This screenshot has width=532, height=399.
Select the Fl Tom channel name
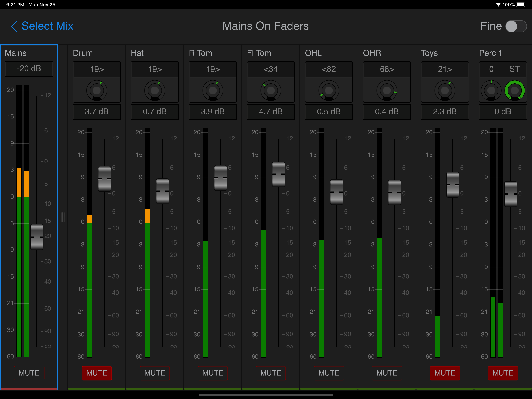coord(259,53)
